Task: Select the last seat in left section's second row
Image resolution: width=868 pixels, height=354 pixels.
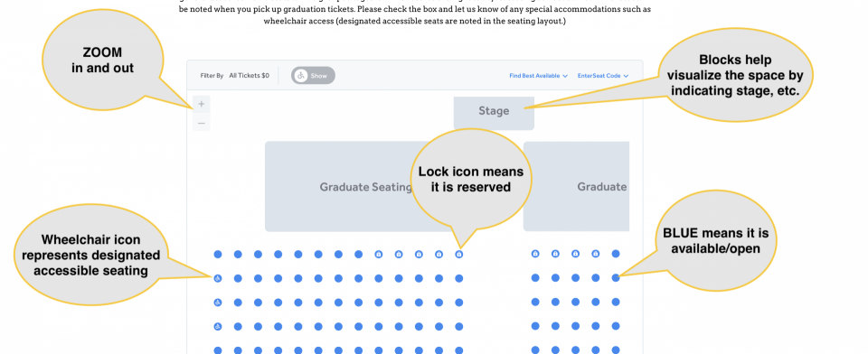Action: (459, 278)
